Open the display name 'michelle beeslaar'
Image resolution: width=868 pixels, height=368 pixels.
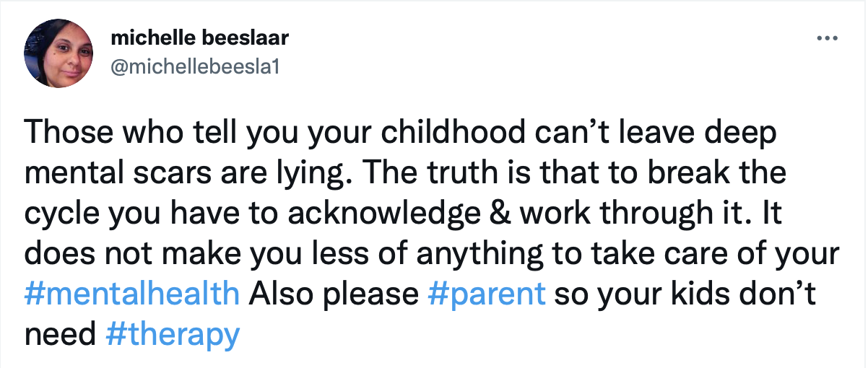[x=194, y=38]
